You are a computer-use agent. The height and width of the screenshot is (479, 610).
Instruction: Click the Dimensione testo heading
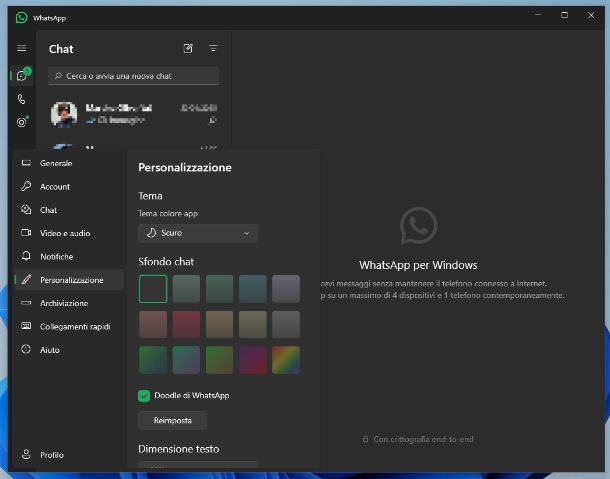179,449
